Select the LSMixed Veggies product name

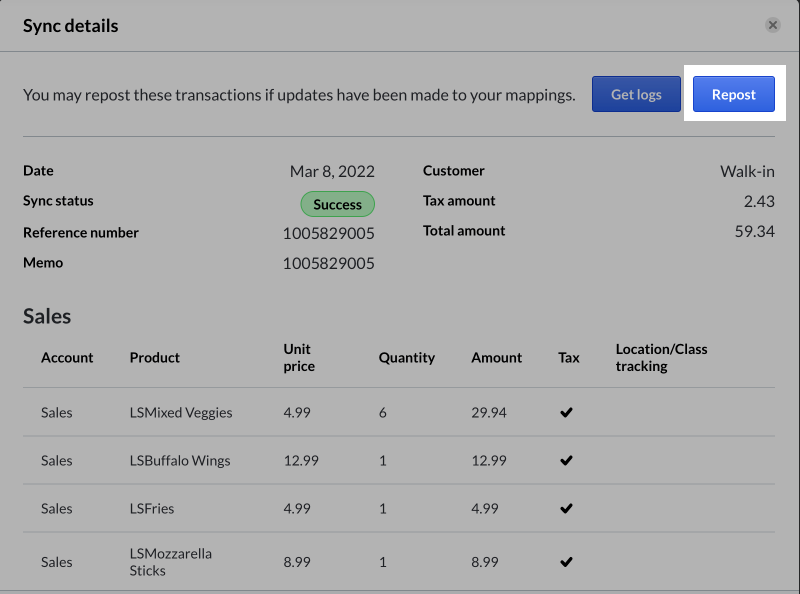[181, 412]
